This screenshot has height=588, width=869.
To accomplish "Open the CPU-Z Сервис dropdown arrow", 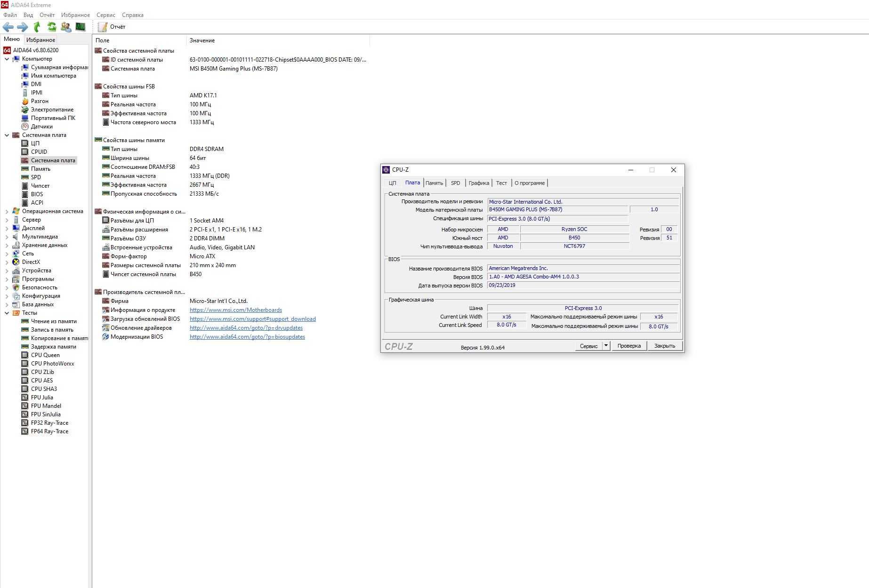I will pos(606,346).
